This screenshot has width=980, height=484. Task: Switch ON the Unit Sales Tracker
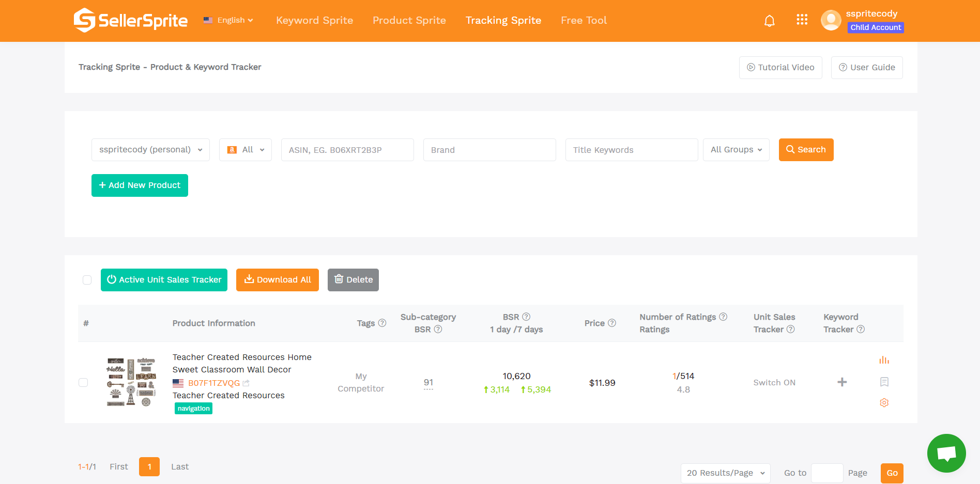774,383
